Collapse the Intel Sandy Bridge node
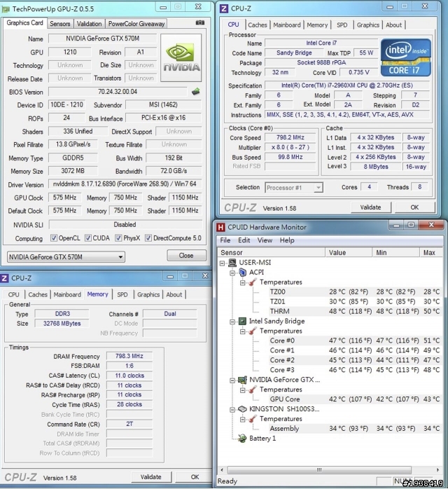This screenshot has width=448, height=489. click(232, 322)
